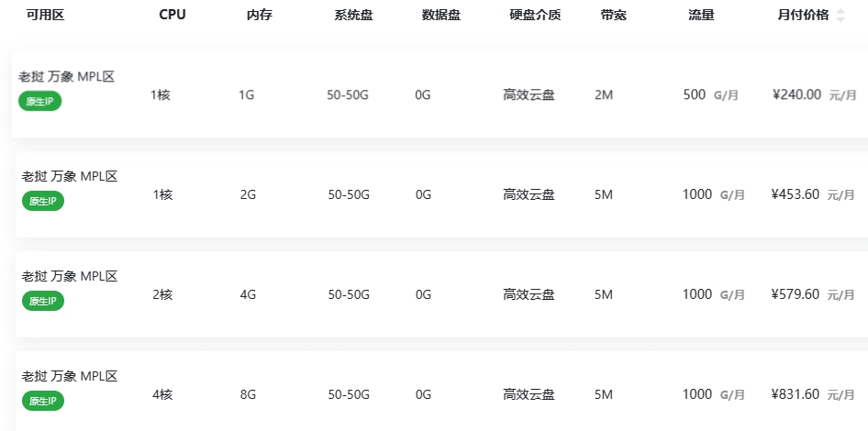Click the 原生IP badge in the 4G row

42,301
